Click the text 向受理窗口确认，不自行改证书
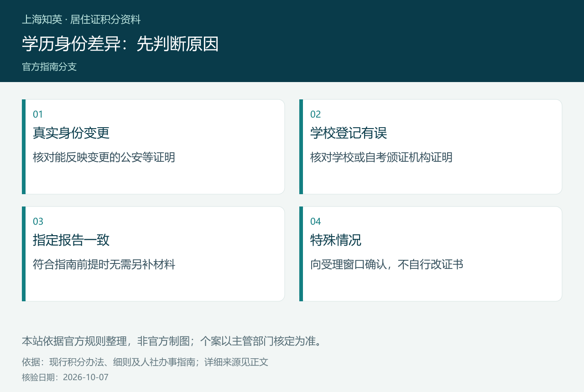 coord(387,265)
